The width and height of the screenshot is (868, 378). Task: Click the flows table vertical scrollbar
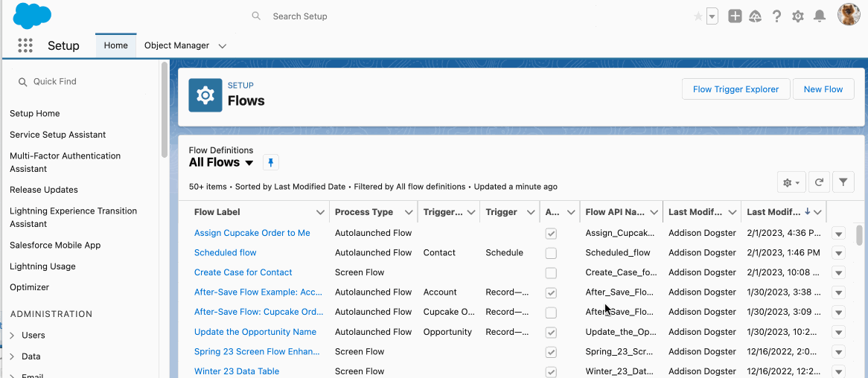click(859, 234)
